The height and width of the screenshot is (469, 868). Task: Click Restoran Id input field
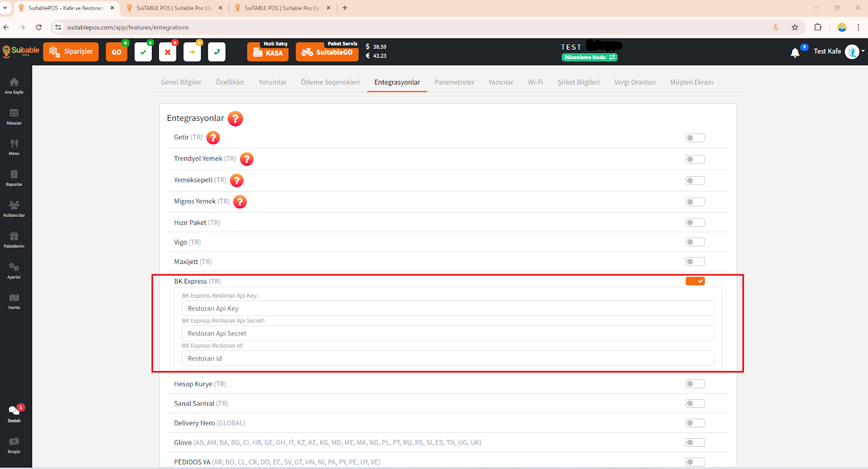[x=448, y=358]
